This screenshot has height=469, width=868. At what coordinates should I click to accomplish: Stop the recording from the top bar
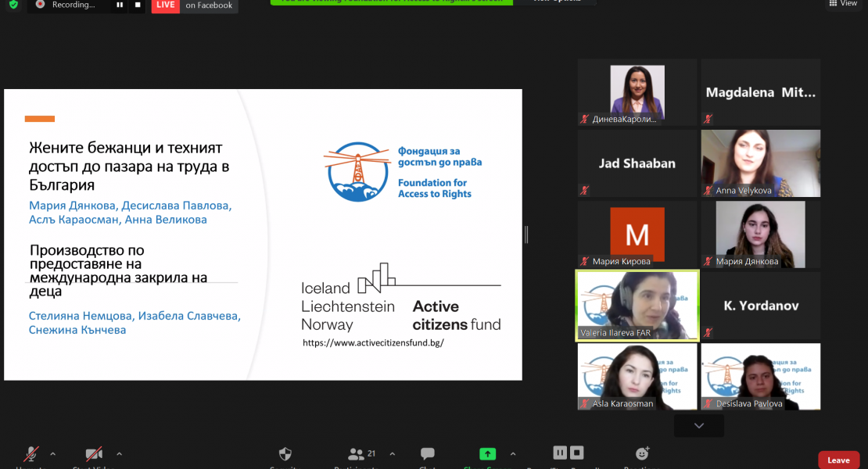138,5
